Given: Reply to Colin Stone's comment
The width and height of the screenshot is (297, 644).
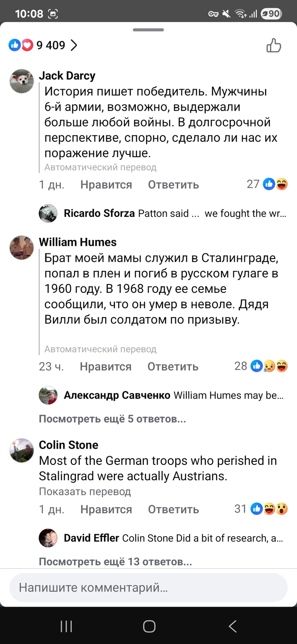Looking at the screenshot, I should 173,509.
